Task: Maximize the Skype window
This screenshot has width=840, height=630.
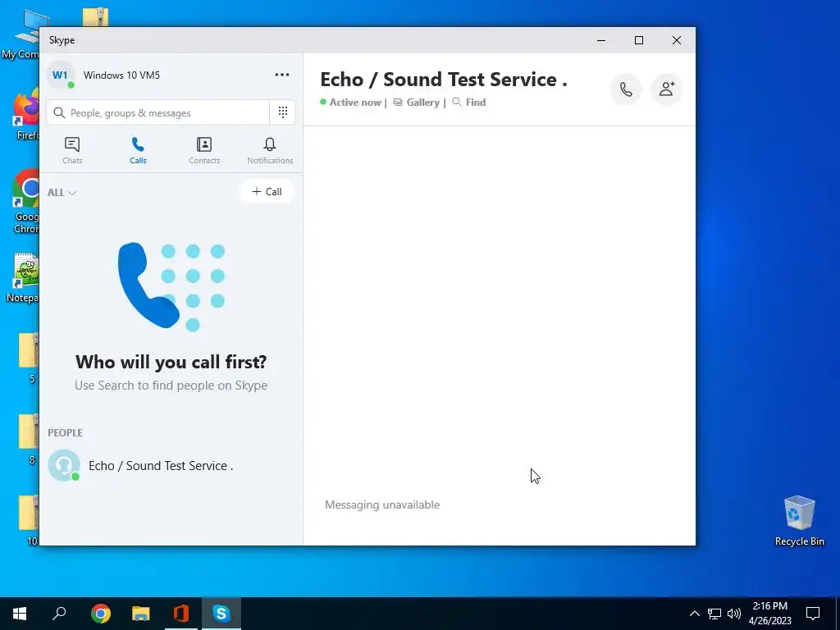Action: (638, 40)
